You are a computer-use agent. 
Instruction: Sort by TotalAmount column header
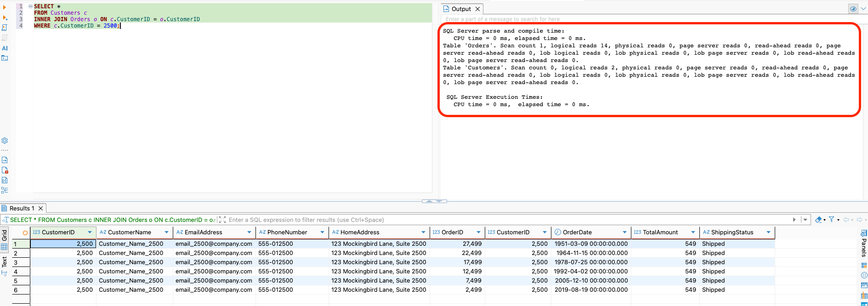(x=660, y=232)
